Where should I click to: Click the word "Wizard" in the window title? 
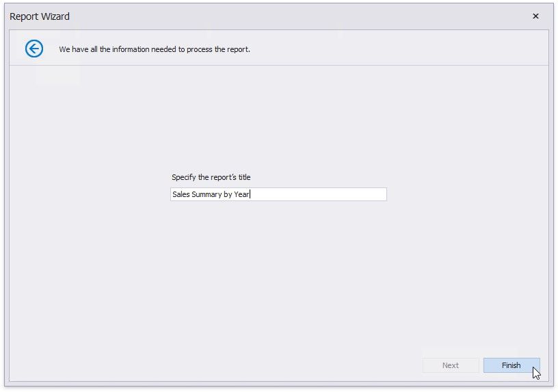point(55,16)
